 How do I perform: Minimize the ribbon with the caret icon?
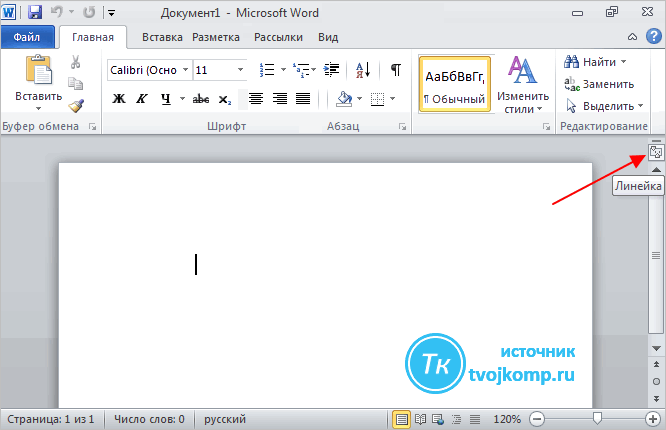632,37
